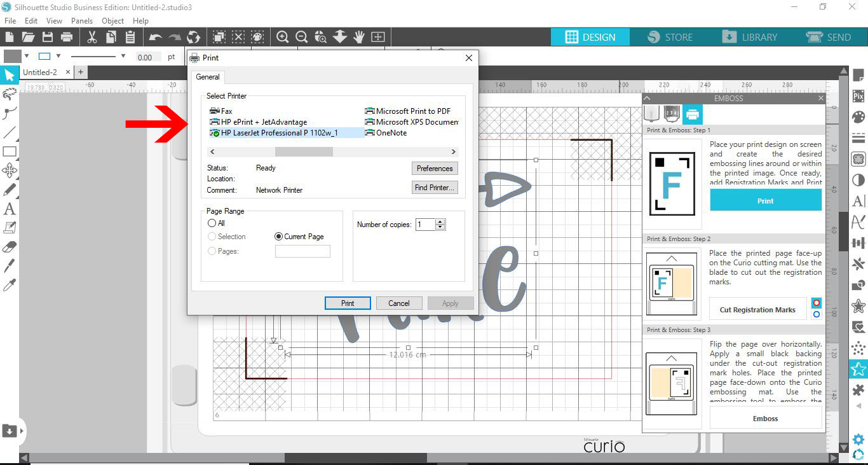Click the Save floppy-disk icon
Viewport: 868px width, 465px height.
tap(47, 37)
